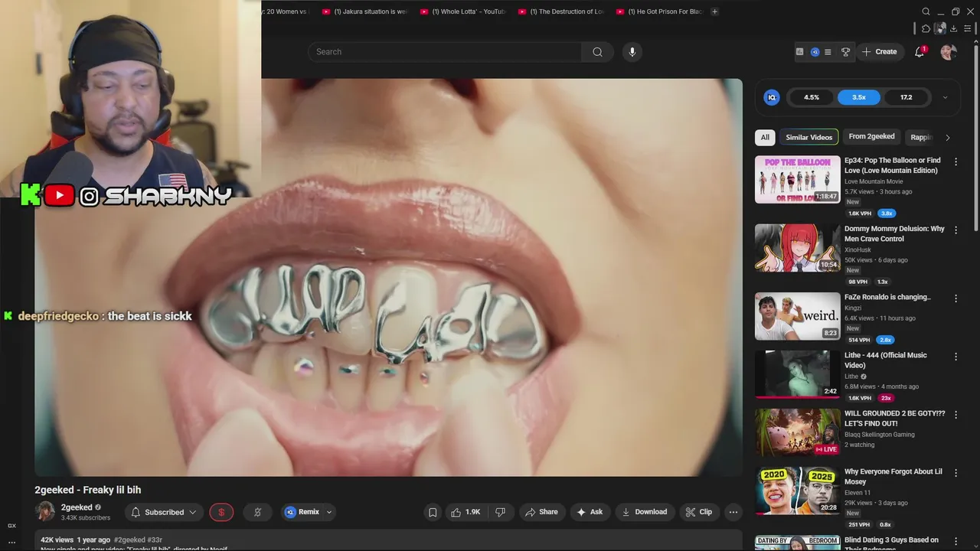The height and width of the screenshot is (551, 980).
Task: Like the video with 1.9K likes
Action: click(x=465, y=512)
